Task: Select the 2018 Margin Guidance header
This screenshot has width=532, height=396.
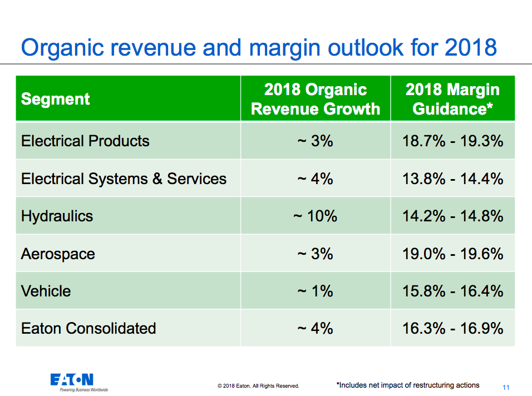Action: [452, 99]
